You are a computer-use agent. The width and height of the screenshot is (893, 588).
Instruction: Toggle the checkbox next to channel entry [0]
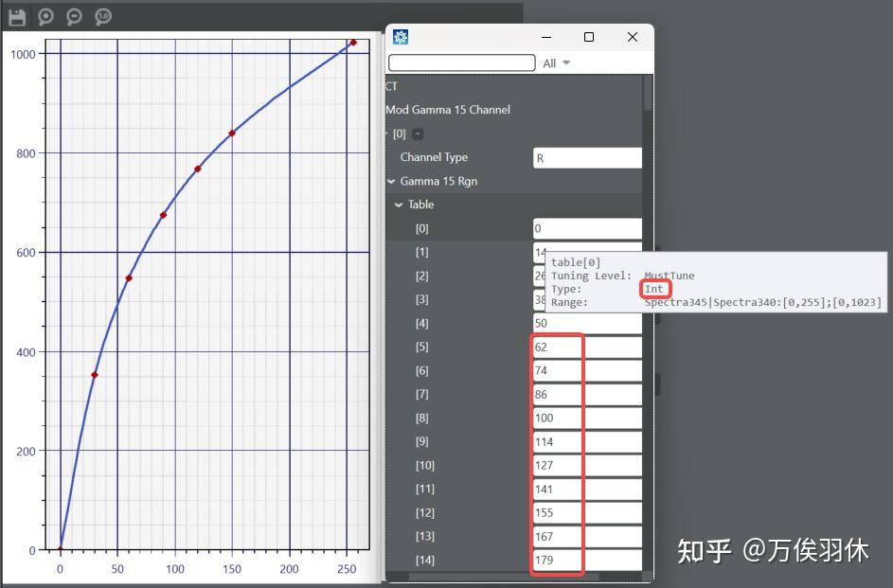(417, 134)
